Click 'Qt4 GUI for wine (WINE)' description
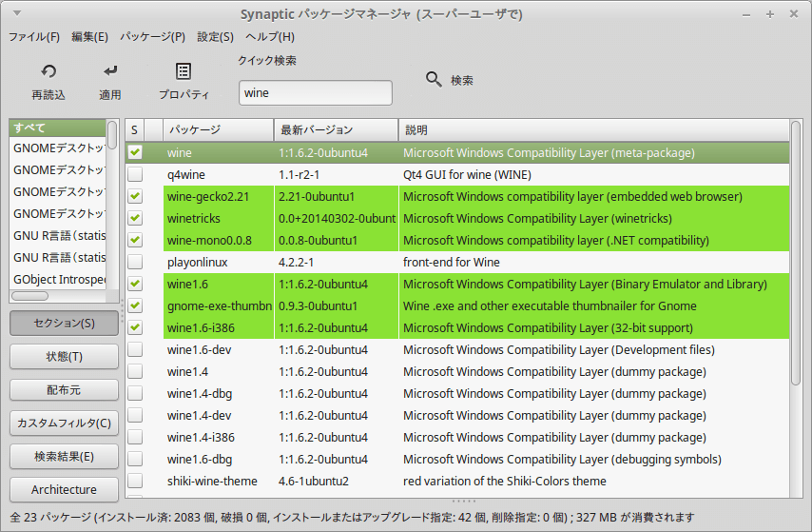The image size is (812, 532). pyautogui.click(x=467, y=175)
